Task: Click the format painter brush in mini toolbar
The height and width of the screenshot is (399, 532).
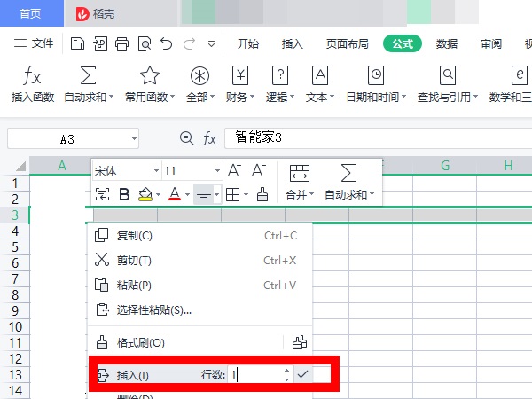Action: tap(262, 194)
